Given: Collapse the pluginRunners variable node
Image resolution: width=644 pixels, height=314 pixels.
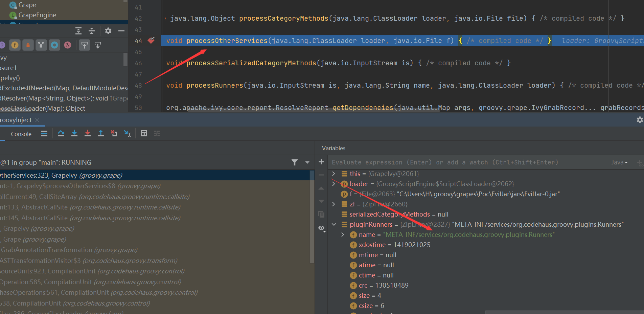Looking at the screenshot, I should pyautogui.click(x=334, y=224).
